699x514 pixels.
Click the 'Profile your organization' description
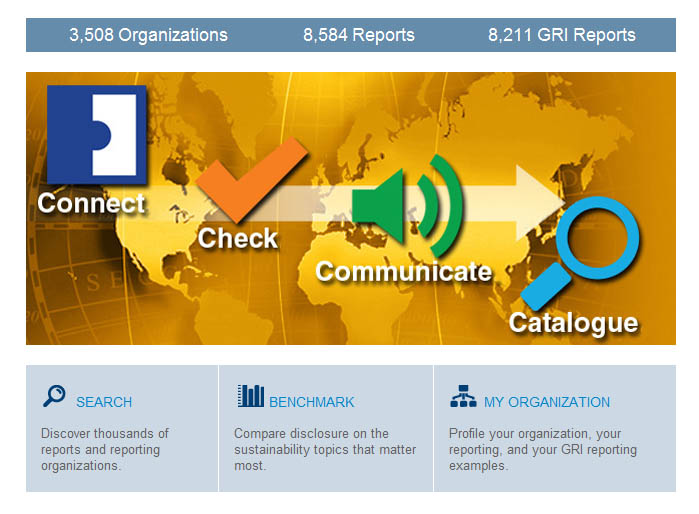(x=542, y=449)
